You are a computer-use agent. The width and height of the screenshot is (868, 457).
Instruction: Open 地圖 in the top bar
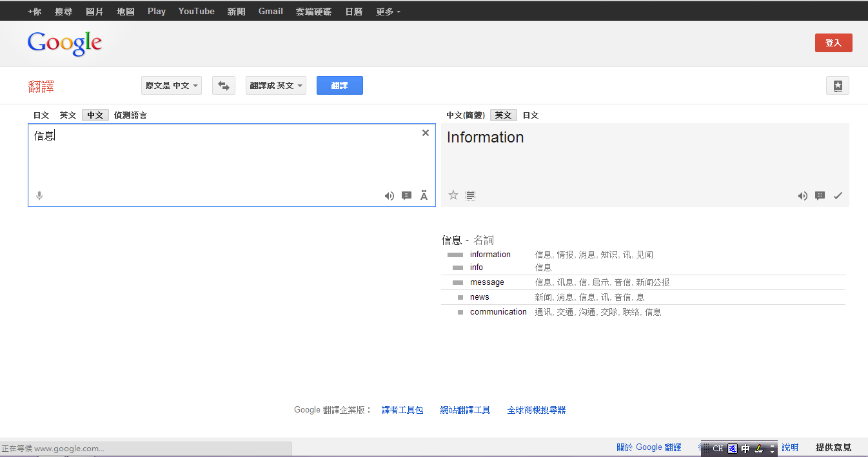pos(126,11)
